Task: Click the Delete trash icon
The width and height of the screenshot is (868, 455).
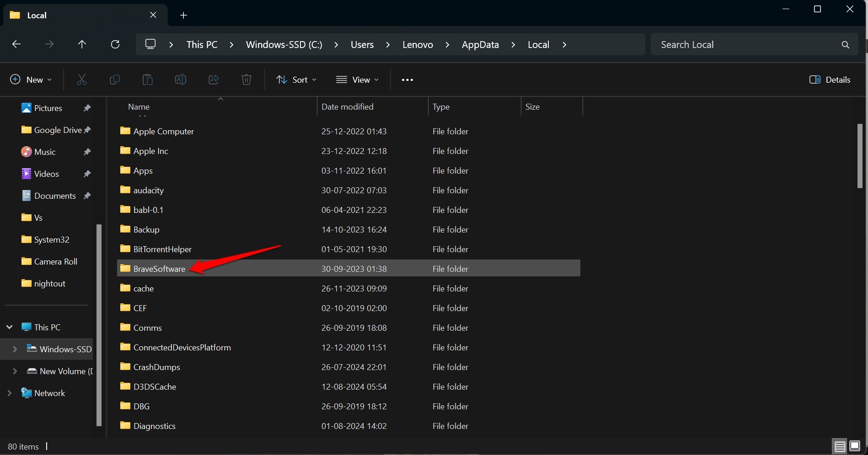Action: tap(246, 80)
